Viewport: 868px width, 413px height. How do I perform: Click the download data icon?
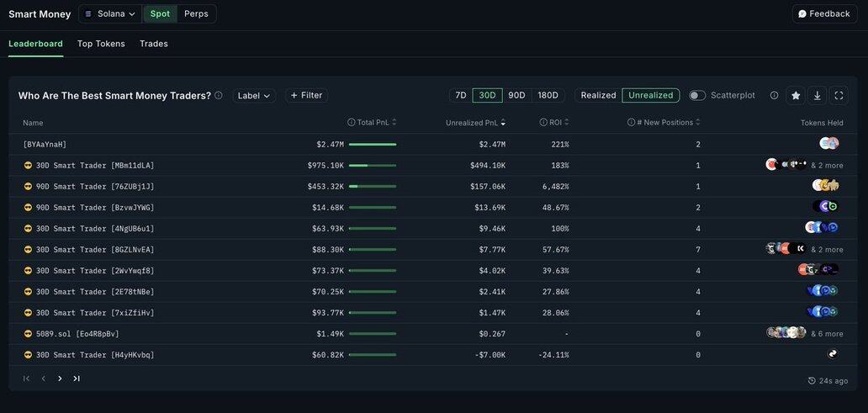pyautogui.click(x=817, y=95)
